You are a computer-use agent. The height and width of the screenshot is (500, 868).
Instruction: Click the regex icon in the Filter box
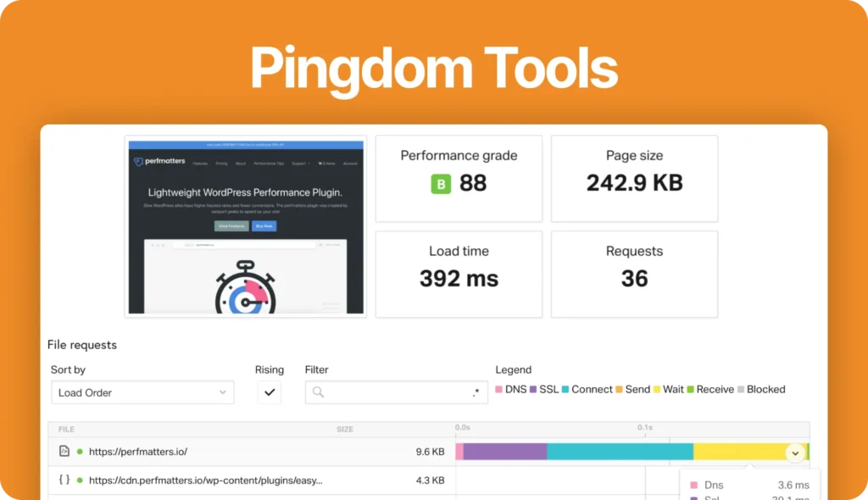476,392
